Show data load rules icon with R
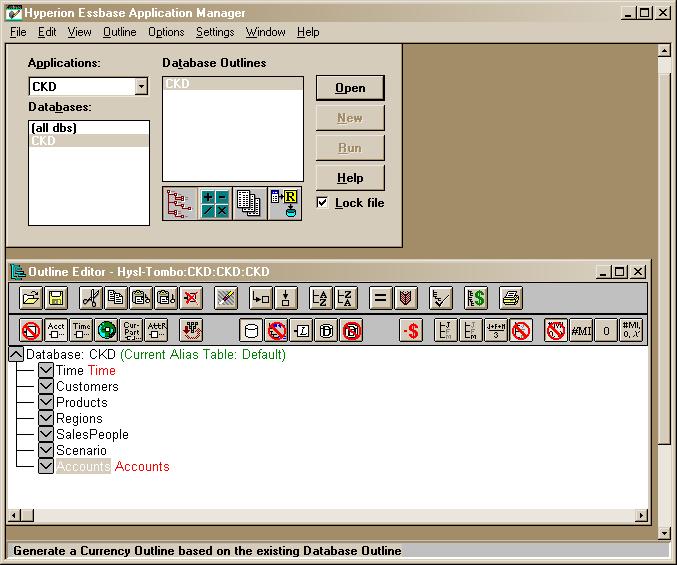 click(285, 203)
